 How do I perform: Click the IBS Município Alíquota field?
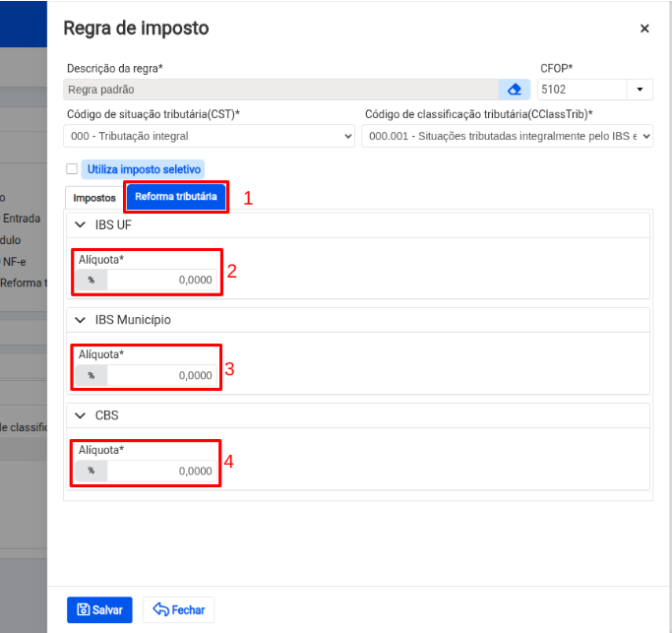(x=160, y=375)
